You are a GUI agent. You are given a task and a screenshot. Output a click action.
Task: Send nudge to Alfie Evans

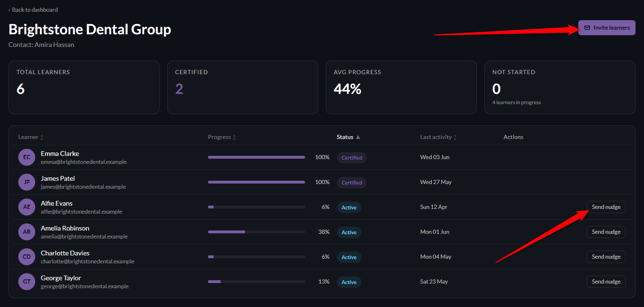(x=606, y=207)
